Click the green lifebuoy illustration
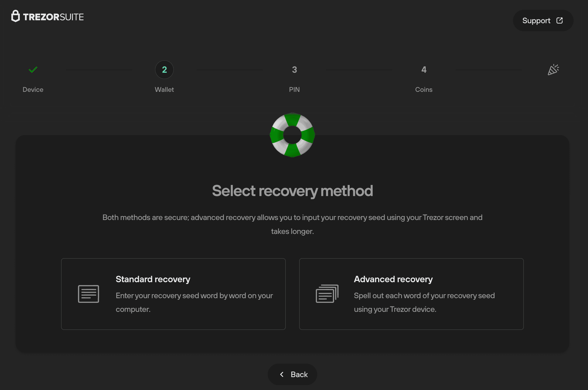Viewport: 588px width, 390px height. click(292, 135)
